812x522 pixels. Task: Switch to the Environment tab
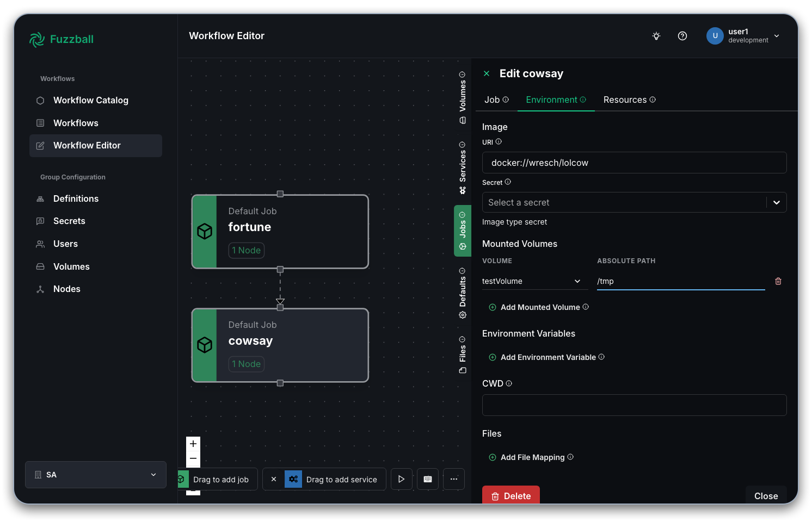556,100
